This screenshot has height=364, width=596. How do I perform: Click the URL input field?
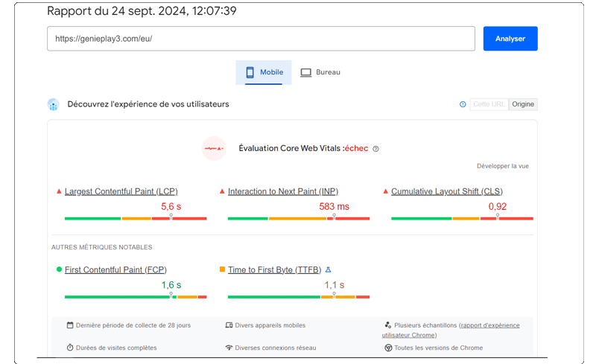261,39
